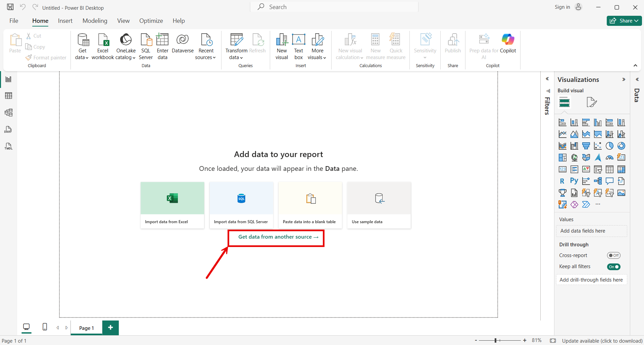Open the DAX query view
This screenshot has height=345, width=644.
(x=8, y=130)
